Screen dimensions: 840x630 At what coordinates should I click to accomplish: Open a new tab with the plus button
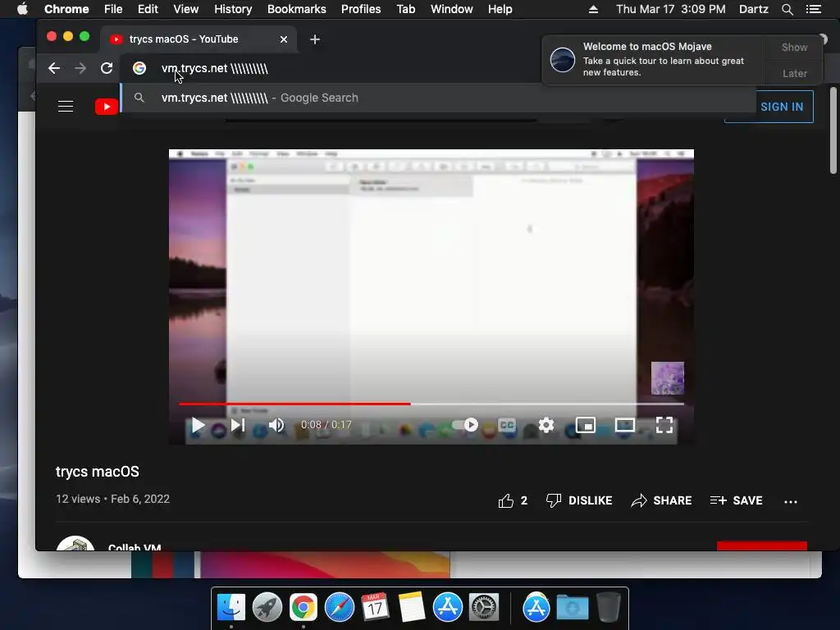(315, 39)
